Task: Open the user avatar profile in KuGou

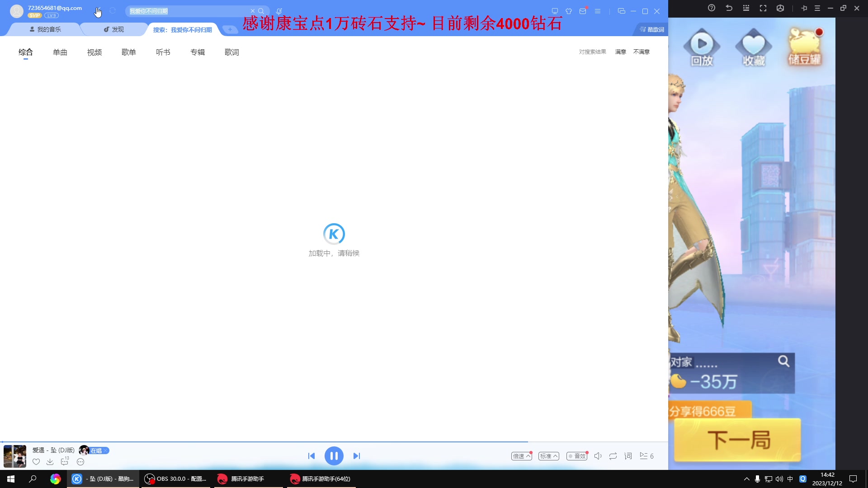Action: click(17, 11)
